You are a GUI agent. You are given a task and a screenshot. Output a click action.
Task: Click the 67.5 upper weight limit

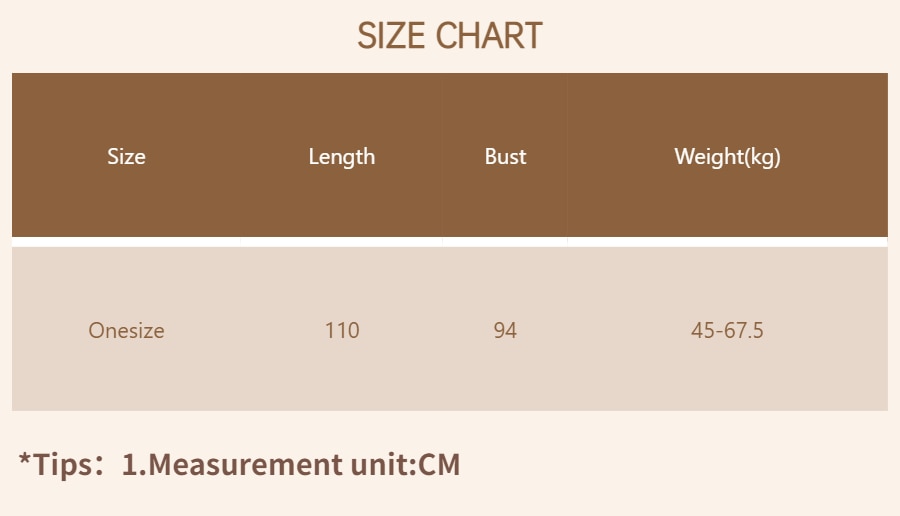coord(744,330)
